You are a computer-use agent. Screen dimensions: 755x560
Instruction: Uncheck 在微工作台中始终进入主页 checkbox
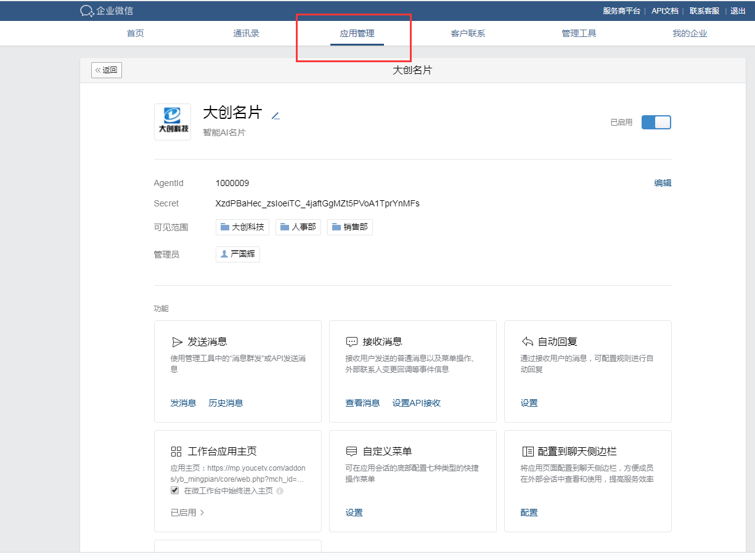coord(175,490)
